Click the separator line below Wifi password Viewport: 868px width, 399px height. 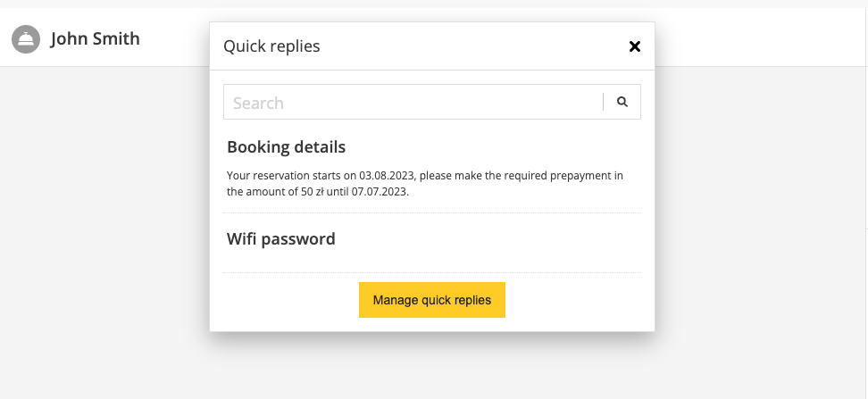[x=432, y=272]
